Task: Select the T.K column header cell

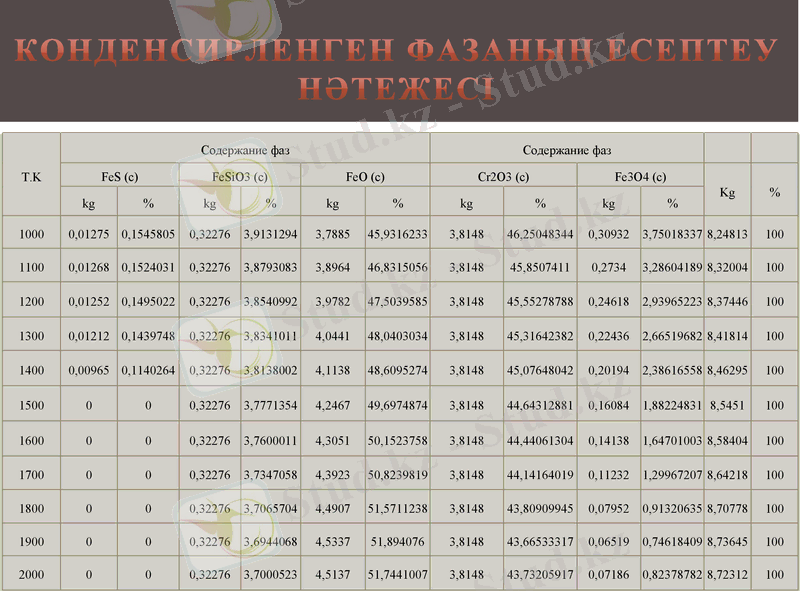Action: point(31,176)
